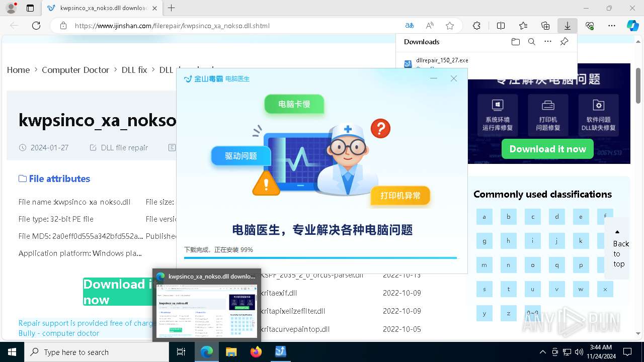Image resolution: width=644 pixels, height=362 pixels.
Task: Focus the browser address bar URL
Action: (172, 26)
